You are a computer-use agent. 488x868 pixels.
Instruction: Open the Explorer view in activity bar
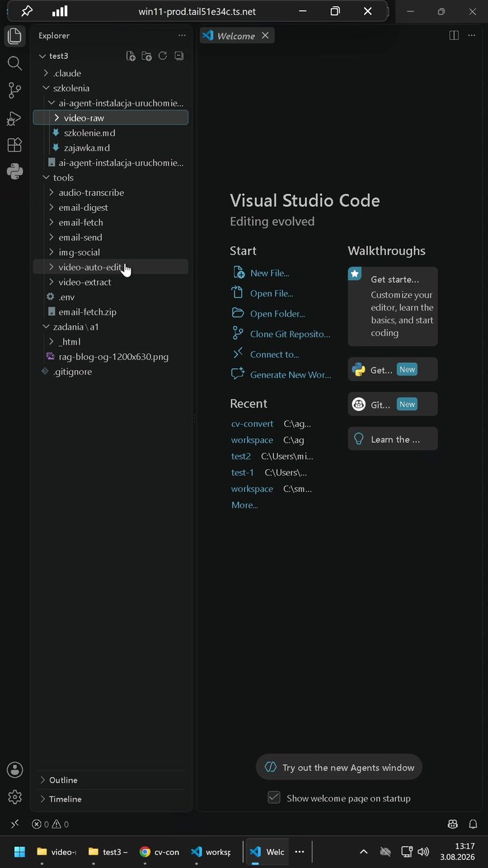coord(14,37)
